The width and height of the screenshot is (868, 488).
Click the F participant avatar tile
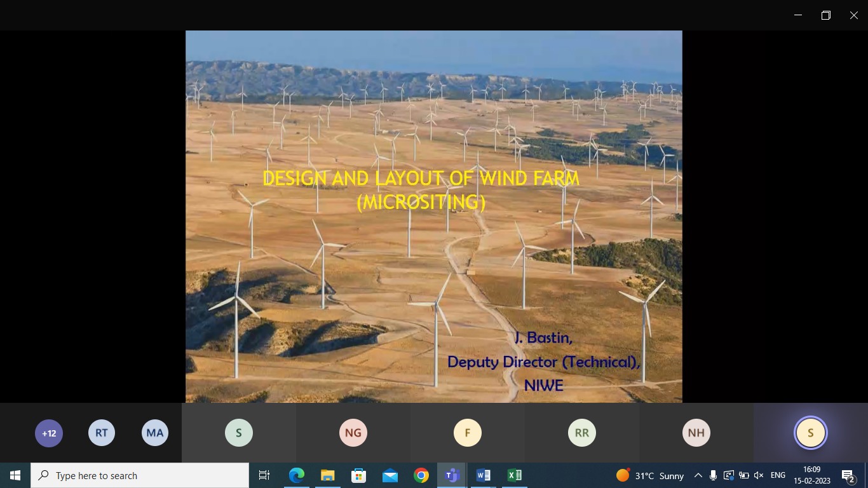(x=467, y=433)
